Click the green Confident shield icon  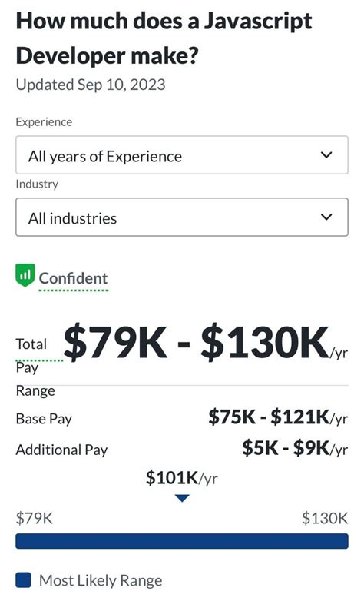pos(25,275)
